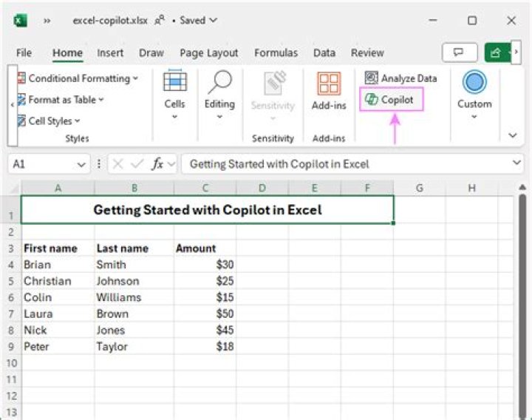The width and height of the screenshot is (532, 420).
Task: Select the cell containing Taylor
Action: coord(134,346)
